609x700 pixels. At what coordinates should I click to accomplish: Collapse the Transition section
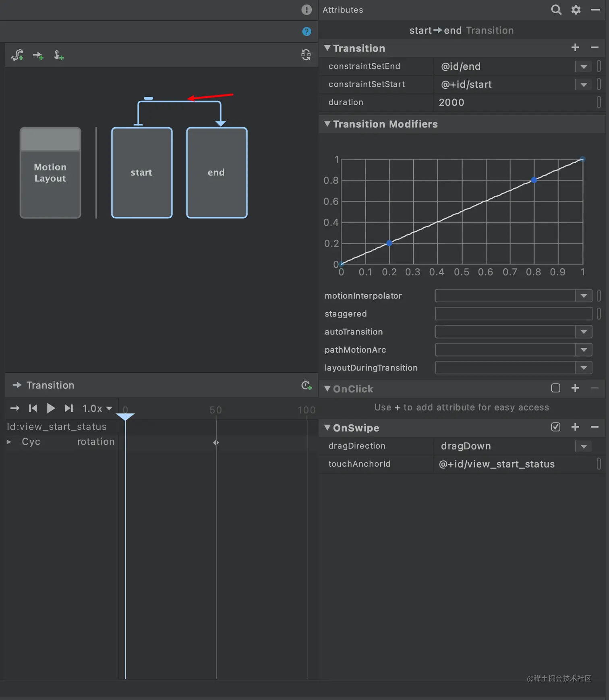[327, 48]
